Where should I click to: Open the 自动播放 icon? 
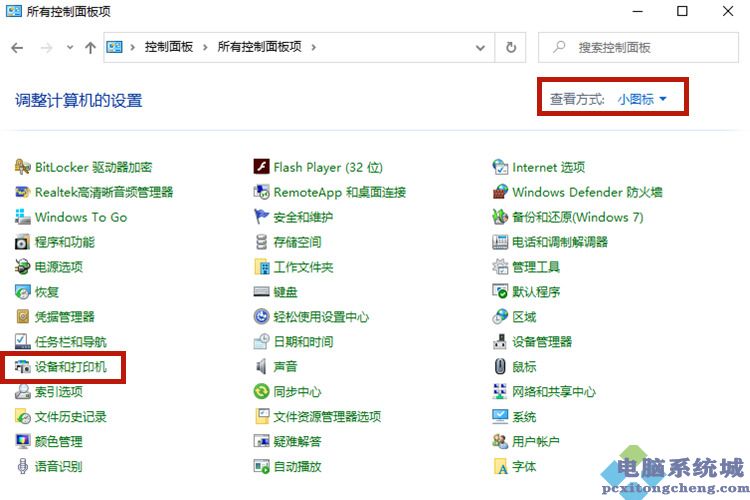pyautogui.click(x=261, y=467)
